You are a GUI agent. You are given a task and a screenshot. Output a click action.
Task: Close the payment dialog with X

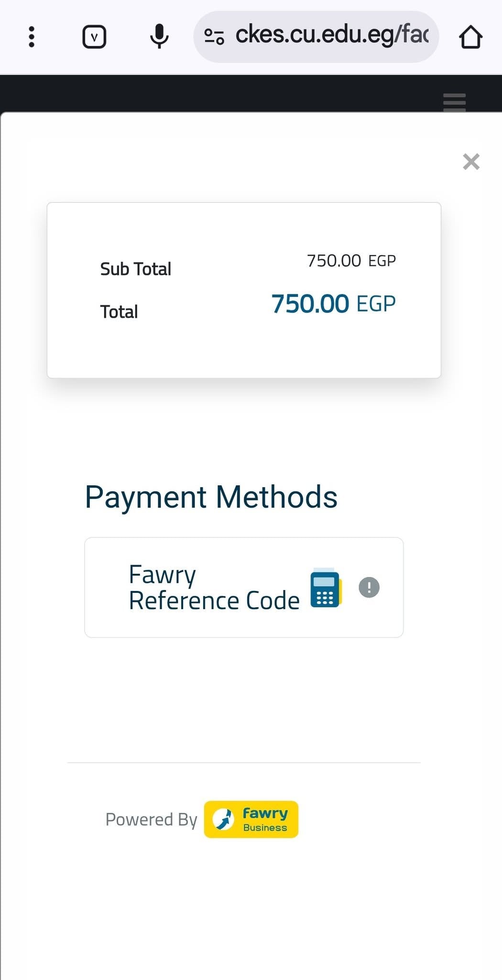click(471, 162)
